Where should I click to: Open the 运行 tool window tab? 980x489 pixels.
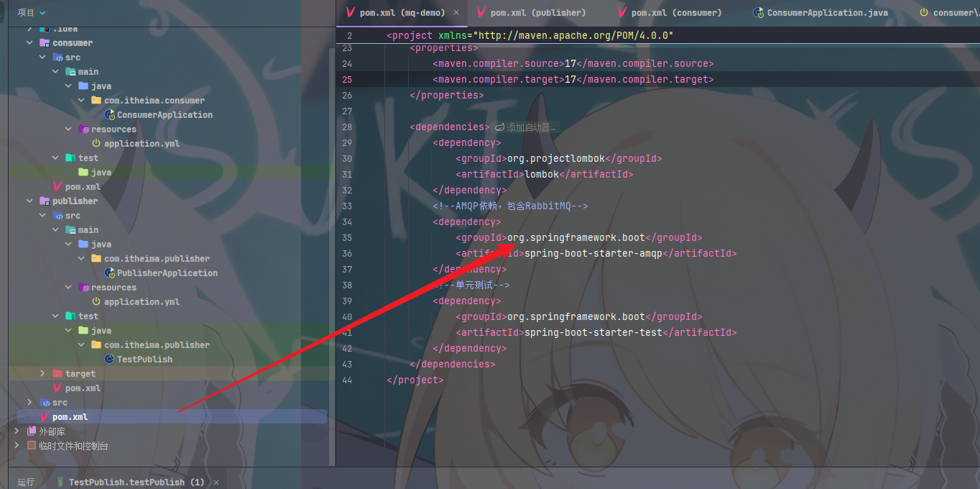[x=26, y=483]
